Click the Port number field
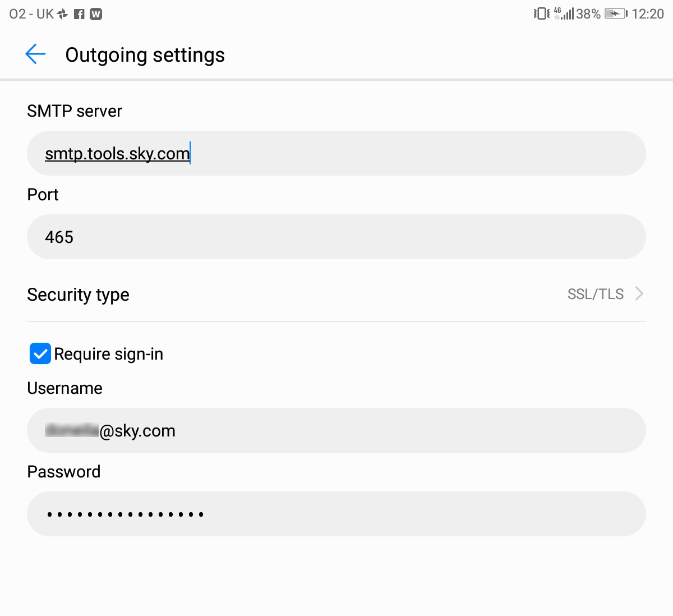This screenshot has width=673, height=616. 336,237
